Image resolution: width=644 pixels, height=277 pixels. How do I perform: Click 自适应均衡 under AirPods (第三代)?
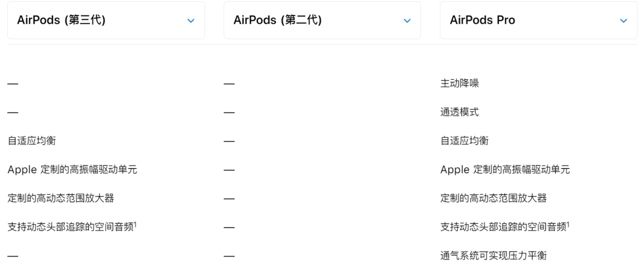pyautogui.click(x=32, y=141)
